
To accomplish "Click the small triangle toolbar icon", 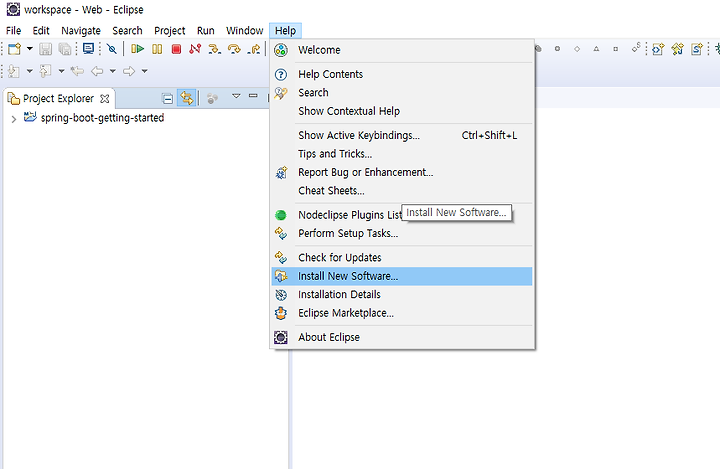I will pyautogui.click(x=596, y=49).
